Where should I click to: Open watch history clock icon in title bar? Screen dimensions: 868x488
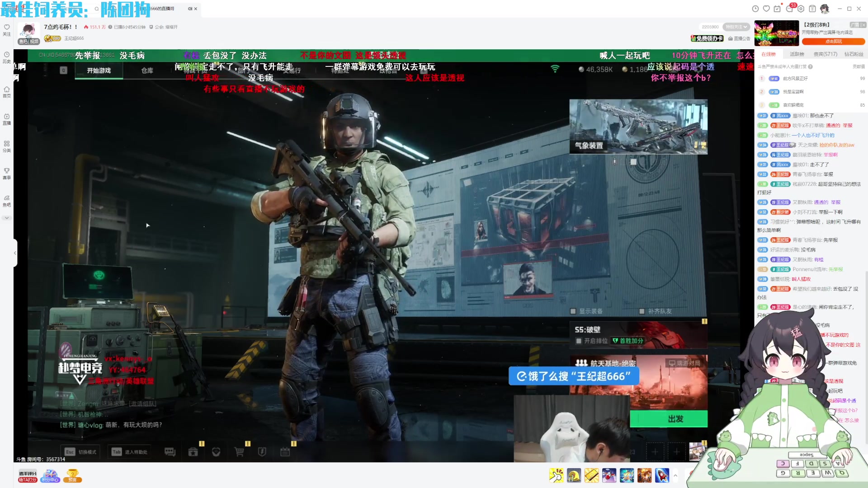click(x=755, y=9)
